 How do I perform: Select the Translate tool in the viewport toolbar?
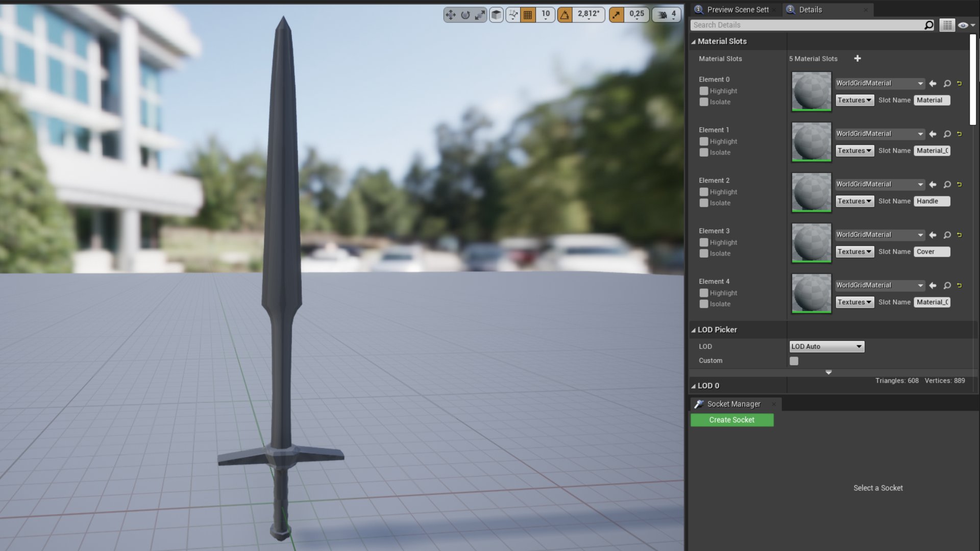451,15
